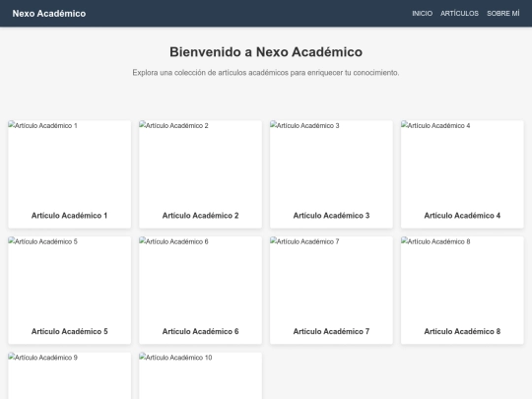
Task: Go to the ARTÍCULOS nav link
Action: click(459, 14)
